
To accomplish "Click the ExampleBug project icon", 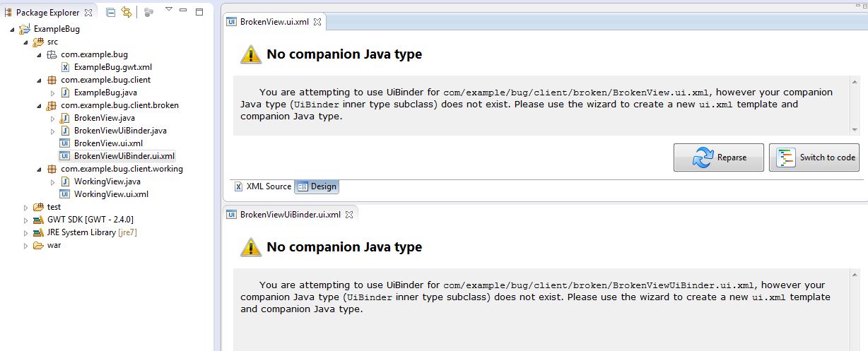I will [x=25, y=29].
